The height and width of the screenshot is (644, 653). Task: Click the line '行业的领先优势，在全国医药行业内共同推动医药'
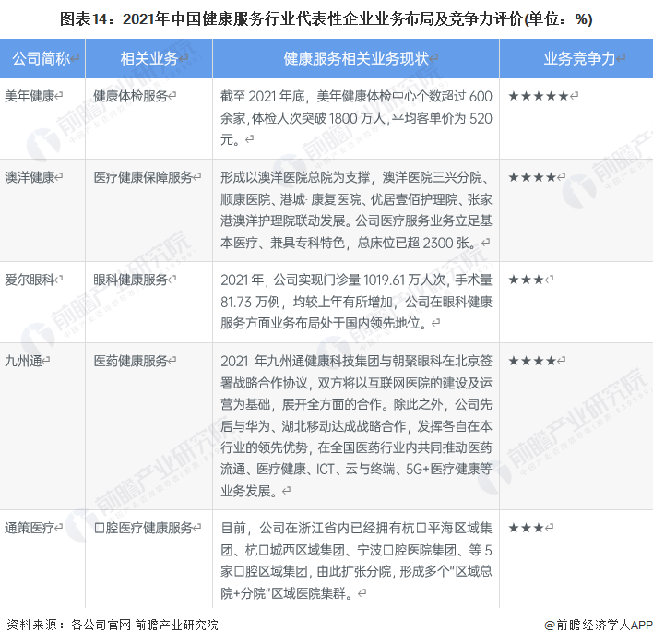[x=357, y=447]
